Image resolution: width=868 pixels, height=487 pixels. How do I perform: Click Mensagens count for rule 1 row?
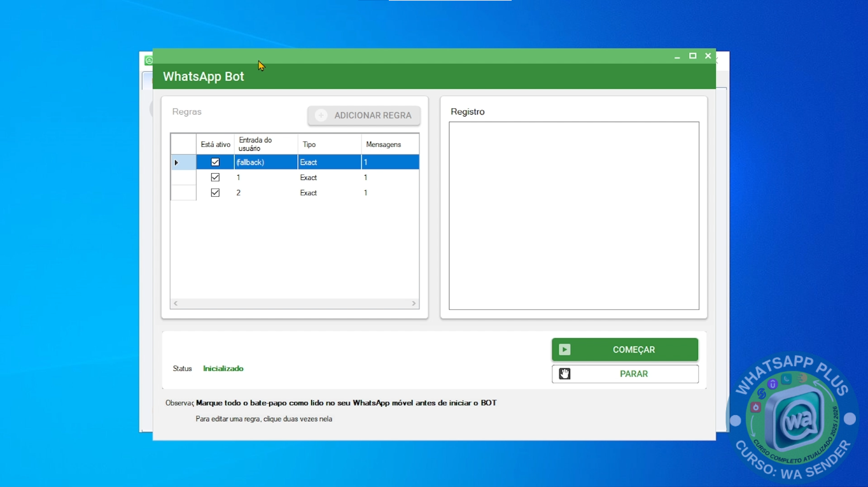(390, 178)
